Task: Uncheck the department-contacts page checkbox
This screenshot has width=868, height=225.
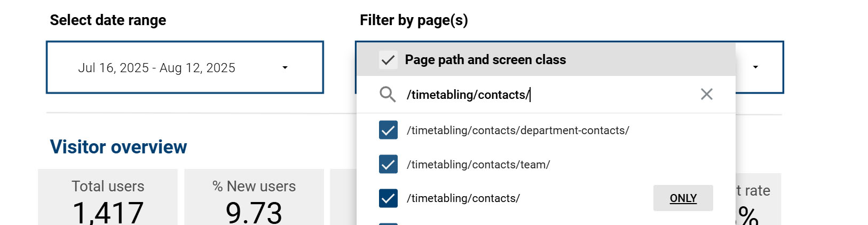Action: point(388,130)
